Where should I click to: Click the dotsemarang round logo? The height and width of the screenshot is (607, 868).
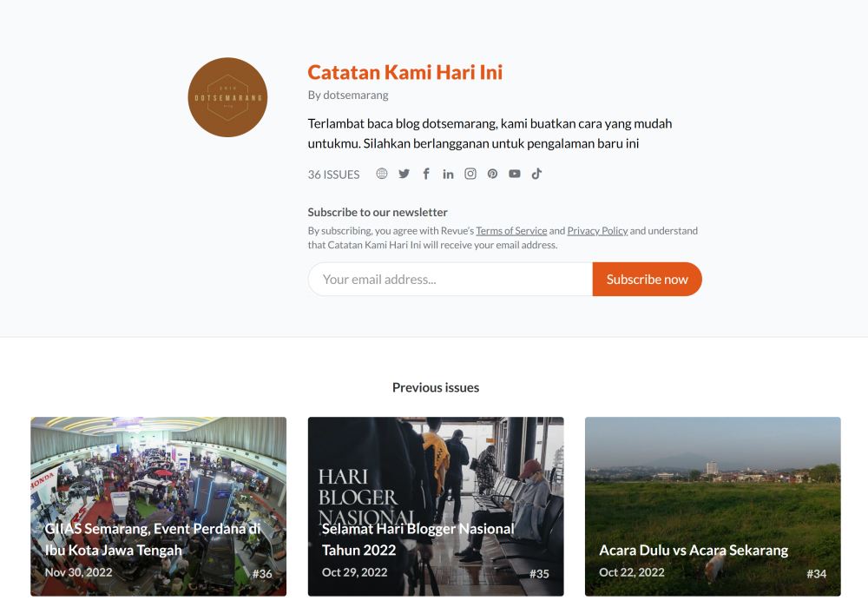[x=227, y=97]
